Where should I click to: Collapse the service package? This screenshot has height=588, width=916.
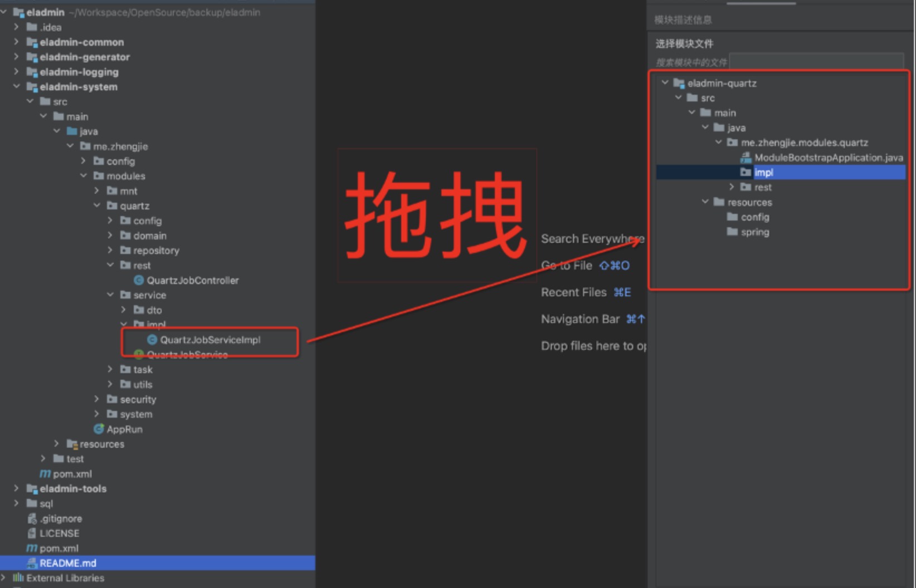[x=110, y=295]
